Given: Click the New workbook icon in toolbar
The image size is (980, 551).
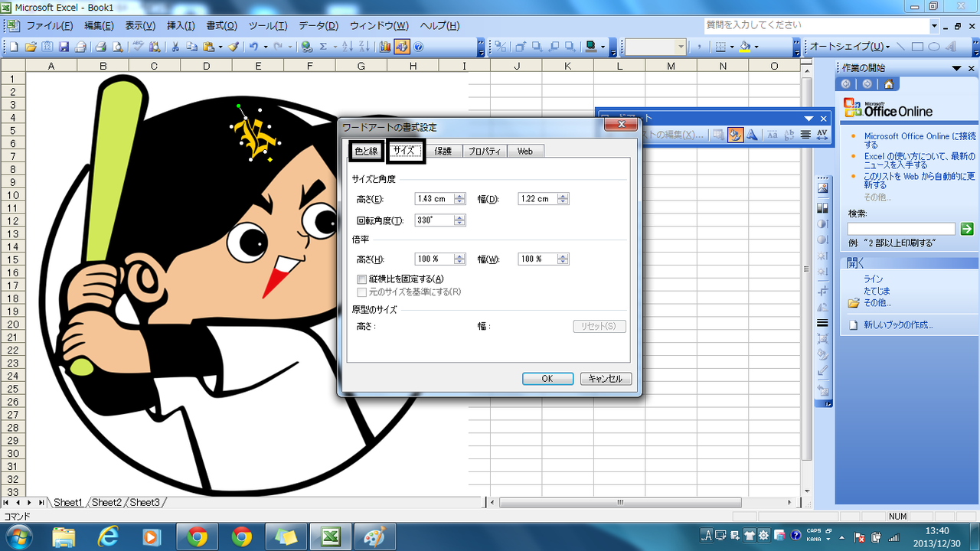Looking at the screenshot, I should tap(14, 47).
